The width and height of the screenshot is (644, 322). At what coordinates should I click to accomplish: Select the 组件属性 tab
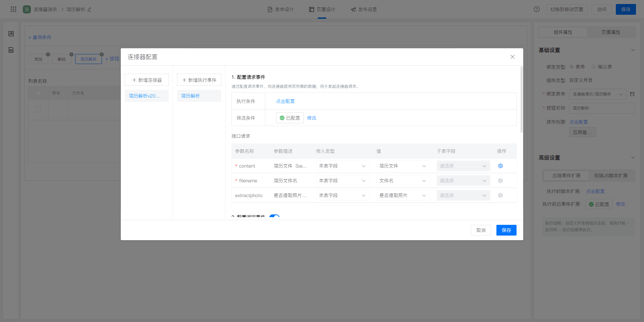coord(563,32)
